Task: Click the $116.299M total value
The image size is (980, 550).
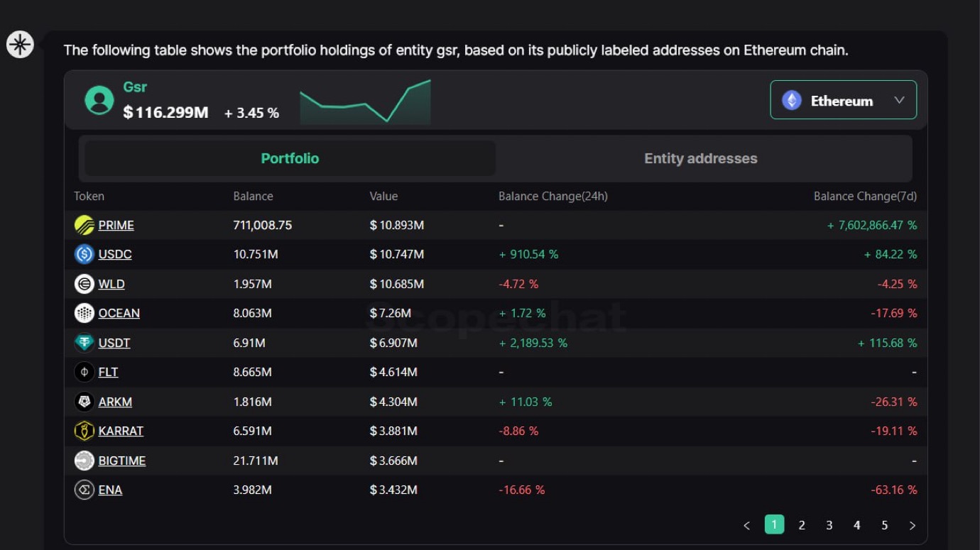Action: point(165,112)
